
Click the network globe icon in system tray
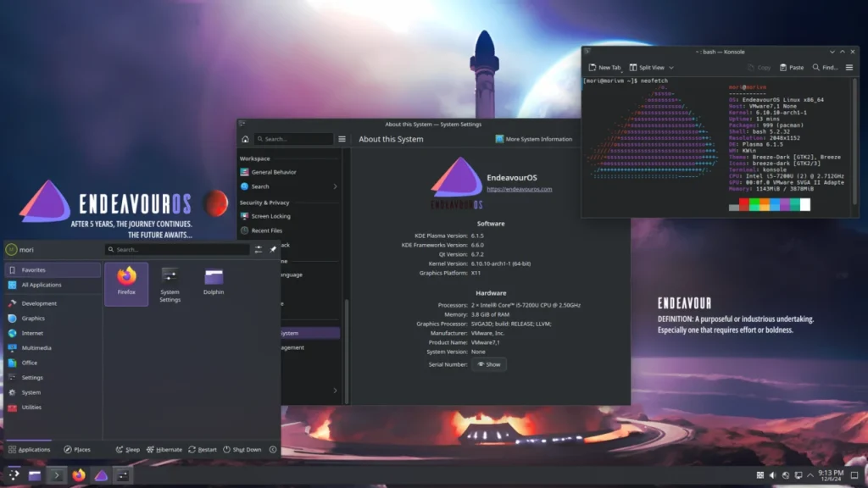(786, 475)
